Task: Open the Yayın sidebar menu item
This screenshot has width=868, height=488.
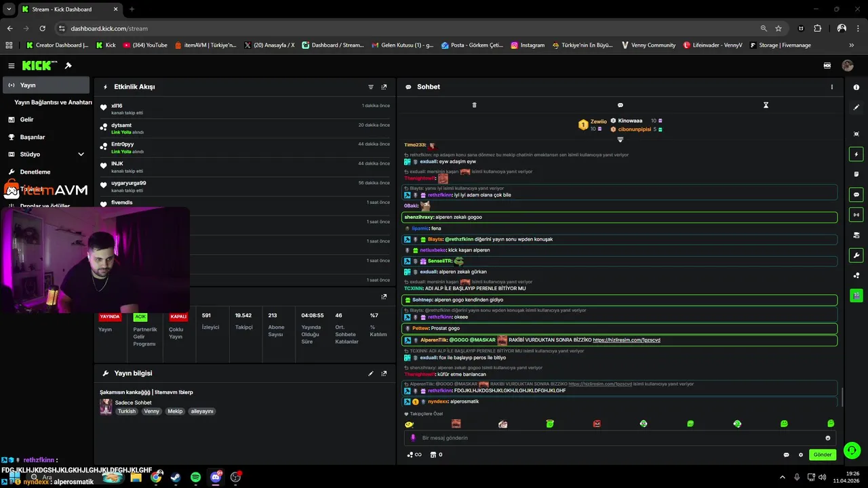Action: [x=46, y=85]
